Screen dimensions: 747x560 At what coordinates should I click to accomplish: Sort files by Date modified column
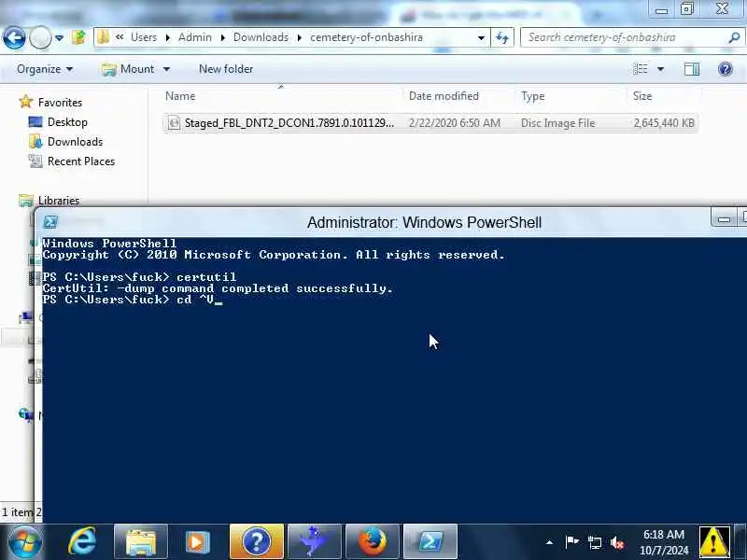tap(444, 96)
